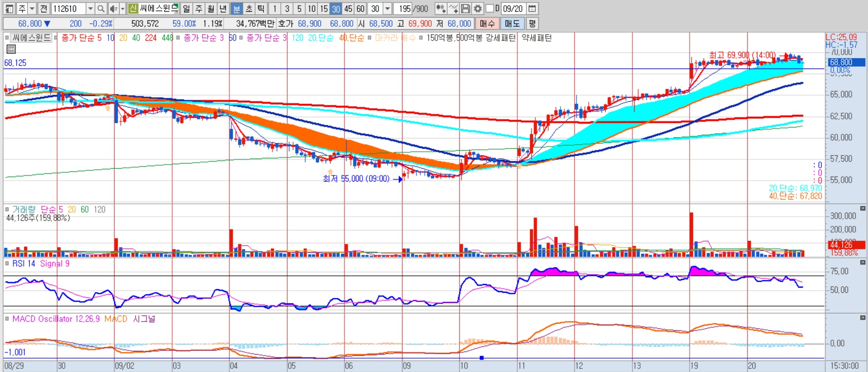Open the 주 market type dropdown arrow
This screenshot has height=372, width=868.
pos(32,9)
